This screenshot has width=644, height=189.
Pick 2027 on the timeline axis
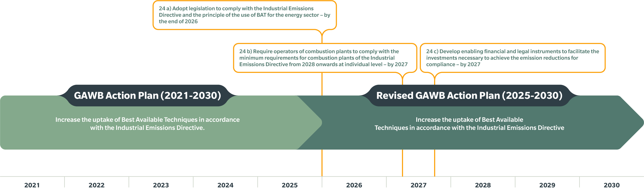(418, 185)
